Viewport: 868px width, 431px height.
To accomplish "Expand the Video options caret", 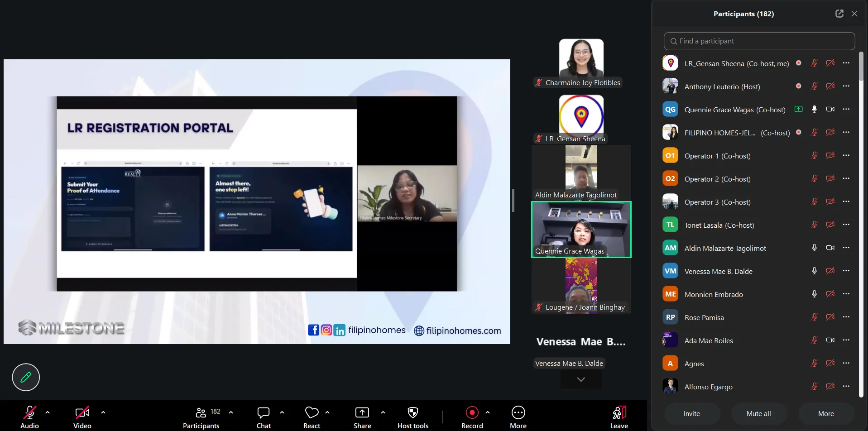I will tap(103, 412).
